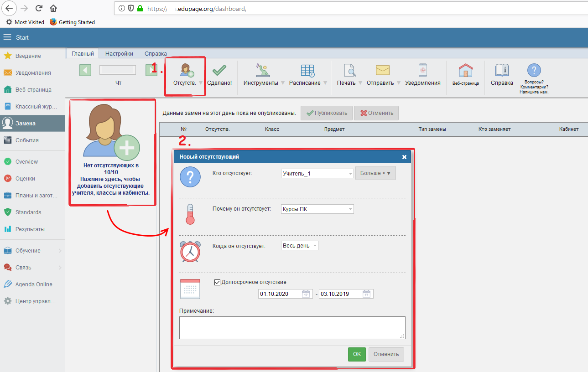Open Уведомления in sidebar

pos(32,73)
